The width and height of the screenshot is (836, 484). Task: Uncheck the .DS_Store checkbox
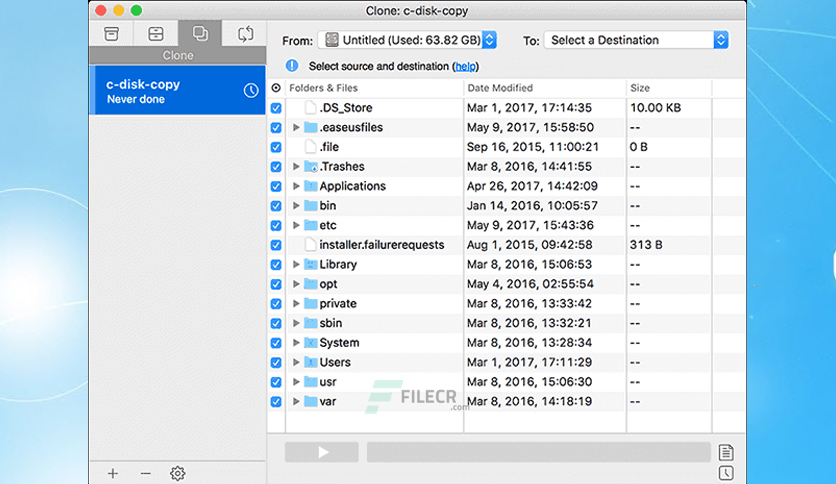click(276, 108)
